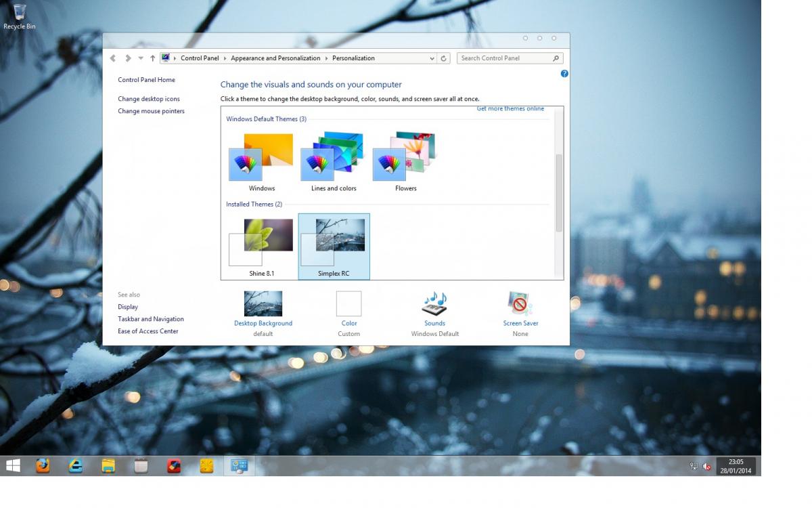This screenshot has height=508, width=812.
Task: Select the Simplex RC theme
Action: click(x=334, y=247)
